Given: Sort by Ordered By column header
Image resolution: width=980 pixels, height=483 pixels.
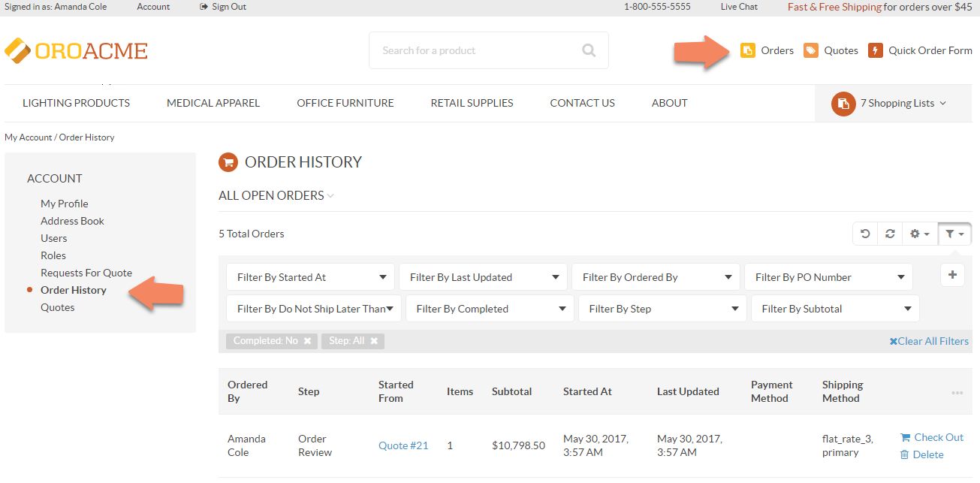Looking at the screenshot, I should (x=248, y=391).
